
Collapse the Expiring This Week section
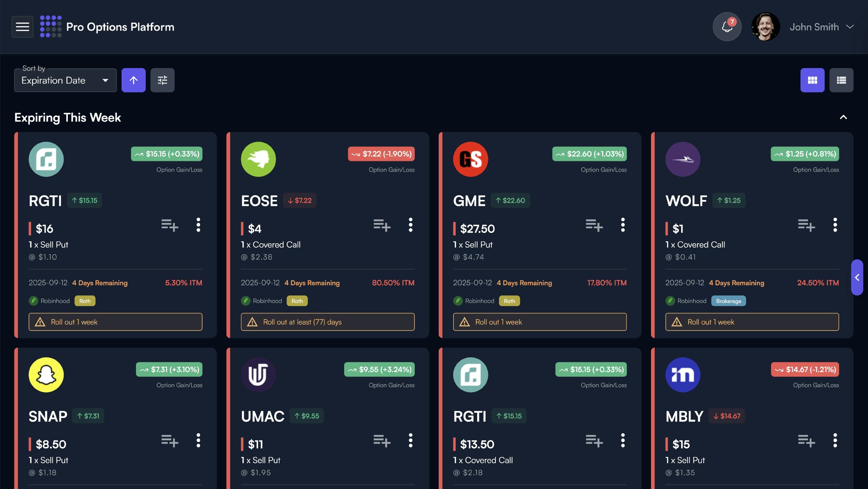coord(844,117)
